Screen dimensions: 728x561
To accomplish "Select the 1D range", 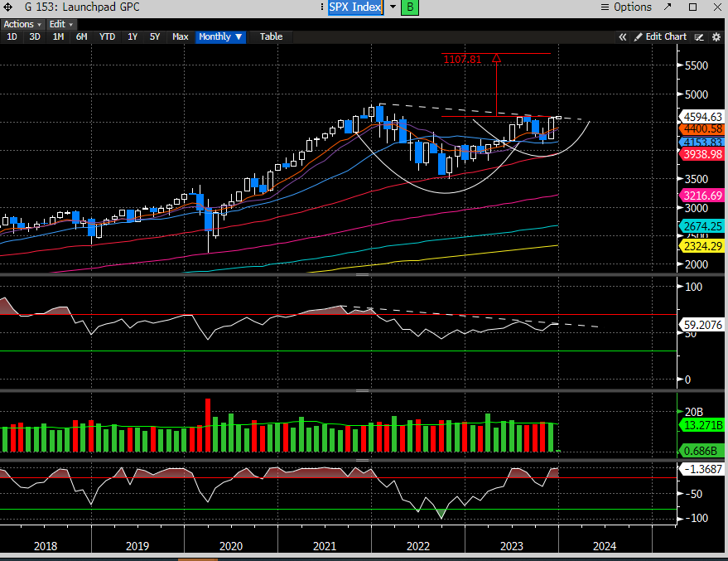I will tap(12, 36).
